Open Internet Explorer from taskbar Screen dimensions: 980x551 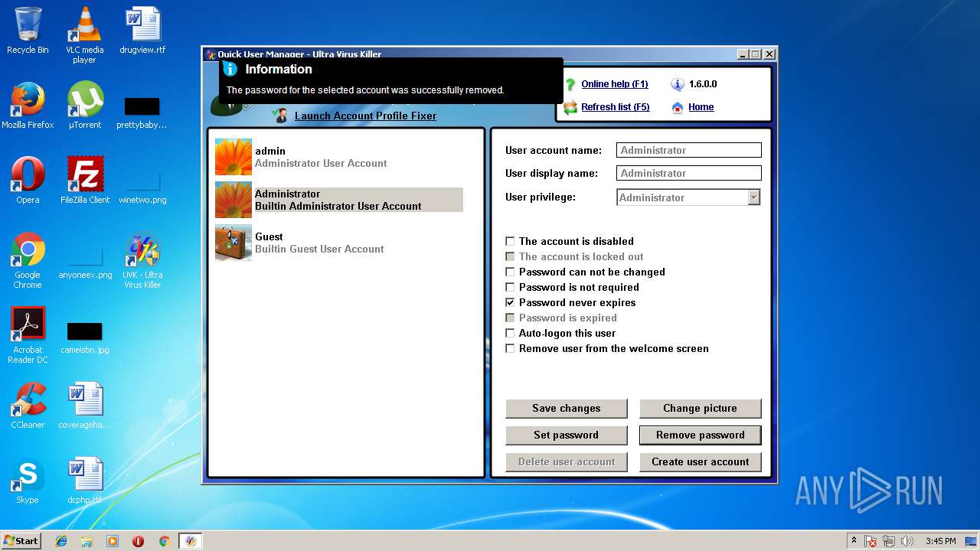click(x=61, y=541)
